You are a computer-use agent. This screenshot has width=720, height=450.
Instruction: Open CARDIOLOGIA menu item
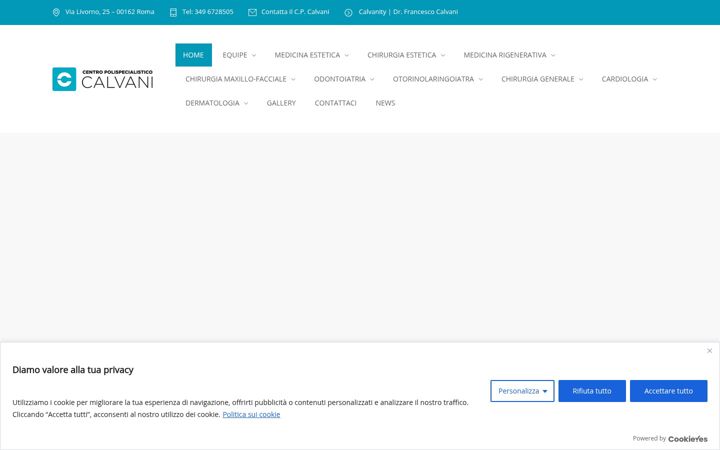click(625, 79)
